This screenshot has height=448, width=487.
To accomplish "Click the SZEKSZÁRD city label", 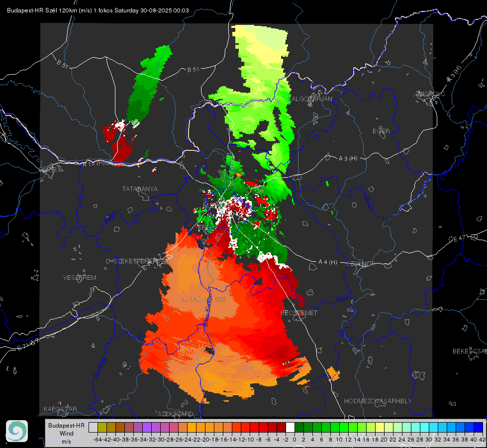I will pyautogui.click(x=176, y=414).
